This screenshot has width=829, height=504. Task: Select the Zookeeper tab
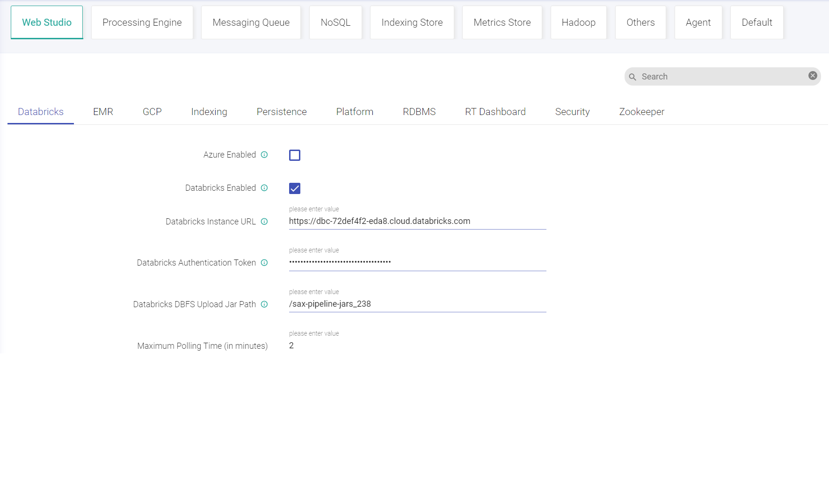click(641, 112)
